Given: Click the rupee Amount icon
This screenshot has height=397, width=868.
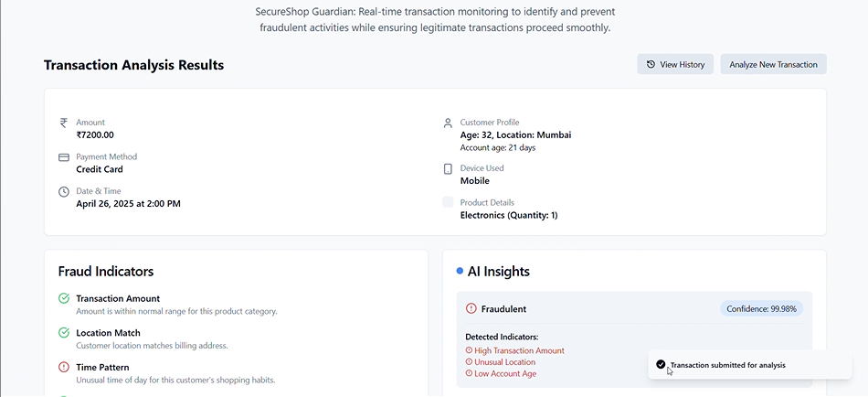Looking at the screenshot, I should point(64,123).
